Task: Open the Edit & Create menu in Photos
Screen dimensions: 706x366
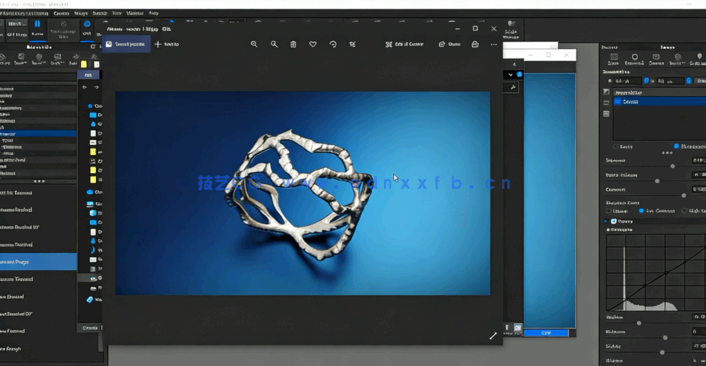Action: pyautogui.click(x=404, y=44)
